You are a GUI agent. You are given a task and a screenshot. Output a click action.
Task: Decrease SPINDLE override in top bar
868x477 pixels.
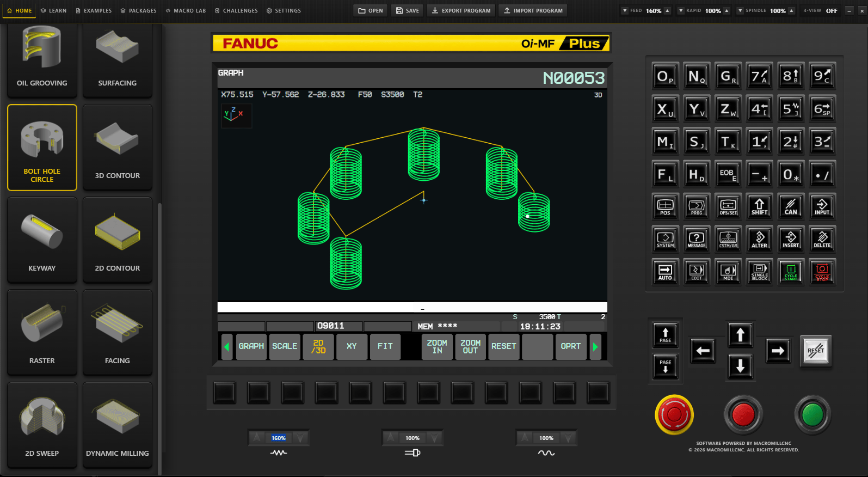coord(740,10)
